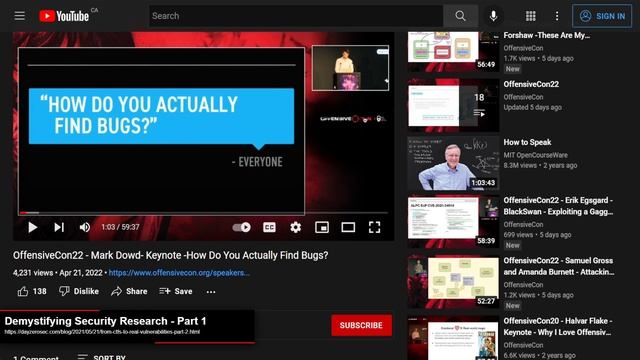This screenshot has width=640, height=360.
Task: Open OffensiveCon22 playlist title
Action: [x=531, y=84]
